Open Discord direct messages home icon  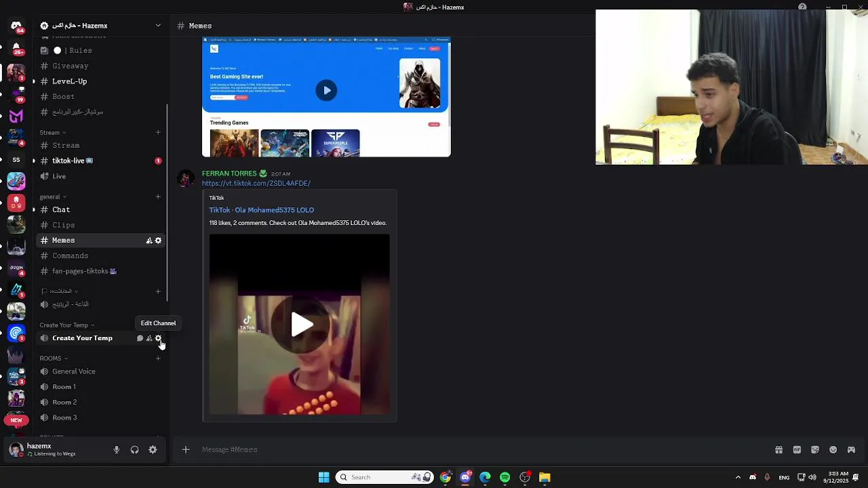[x=16, y=26]
